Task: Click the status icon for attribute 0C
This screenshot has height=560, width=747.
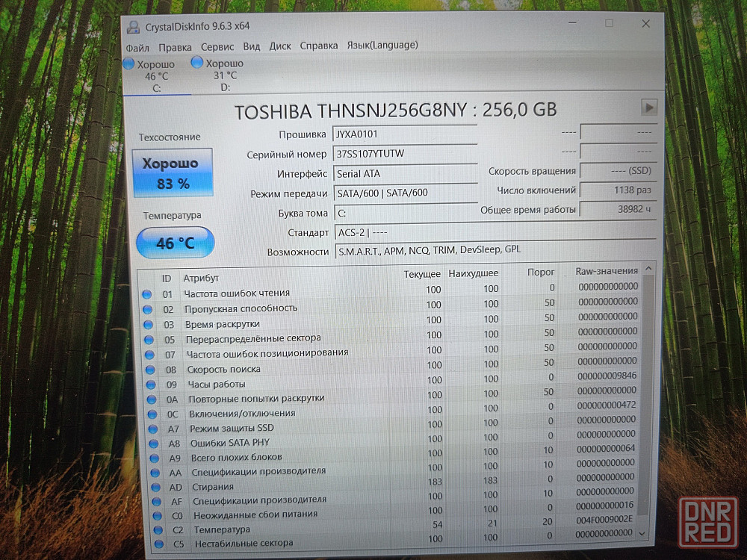Action: pyautogui.click(x=152, y=414)
